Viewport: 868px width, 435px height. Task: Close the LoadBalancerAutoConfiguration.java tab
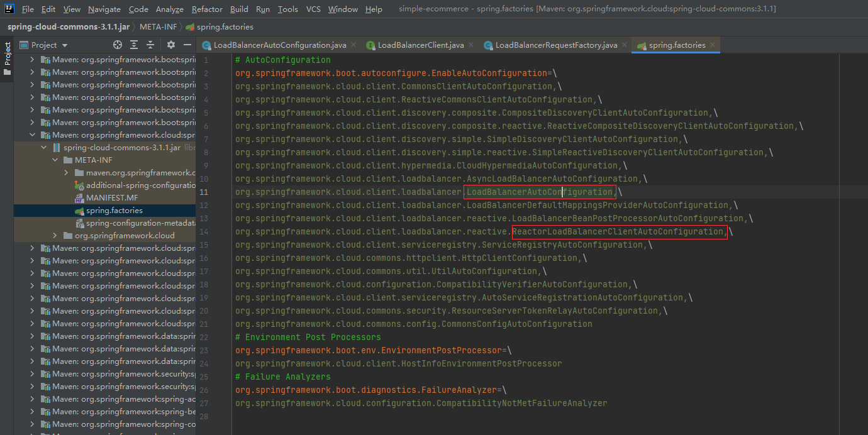353,45
